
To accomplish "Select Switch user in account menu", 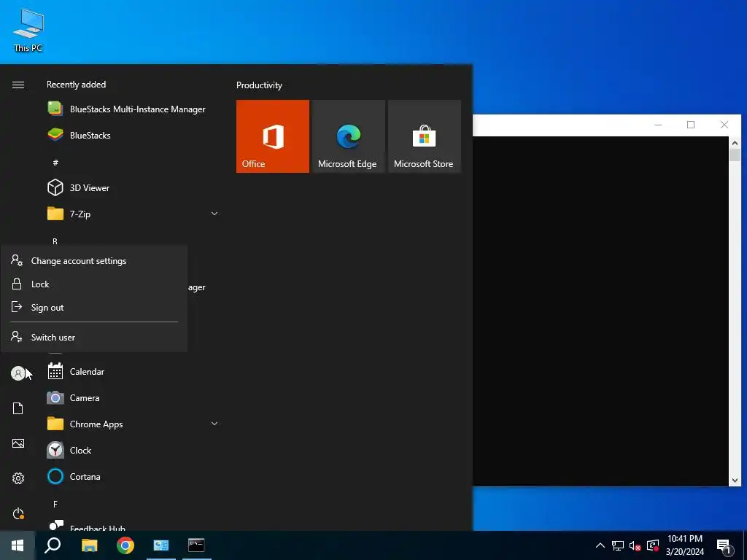I will coord(94,337).
